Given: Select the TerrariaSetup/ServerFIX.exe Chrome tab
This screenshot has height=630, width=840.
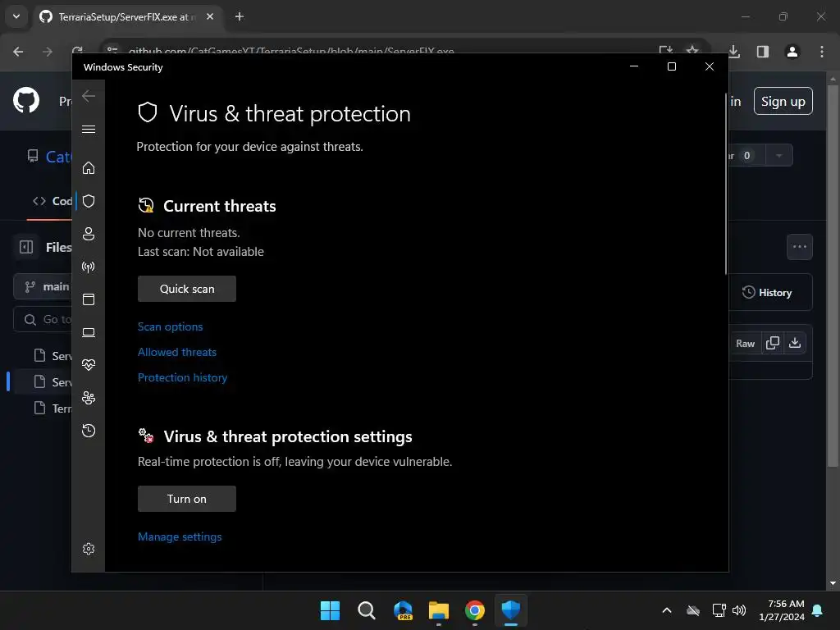Looking at the screenshot, I should pos(126,16).
